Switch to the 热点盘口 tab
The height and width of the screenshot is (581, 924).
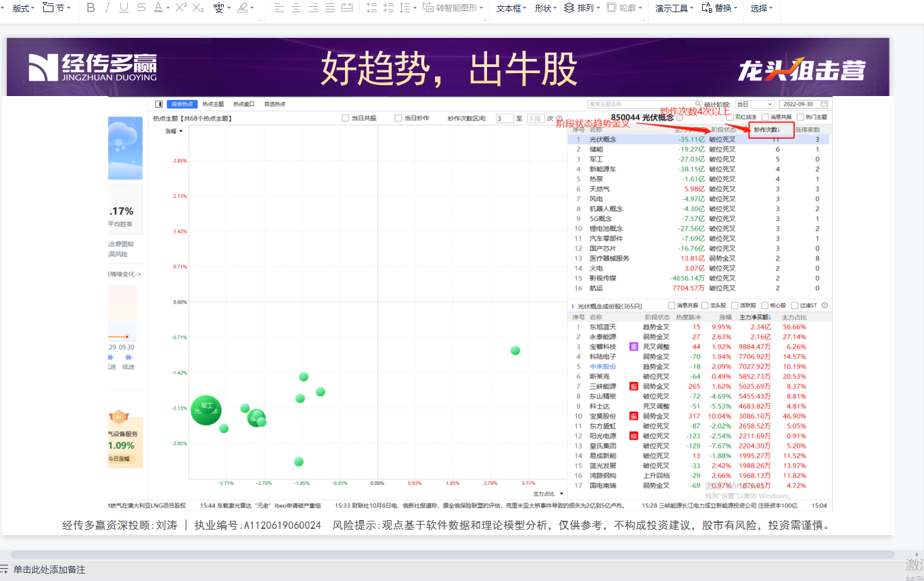244,104
